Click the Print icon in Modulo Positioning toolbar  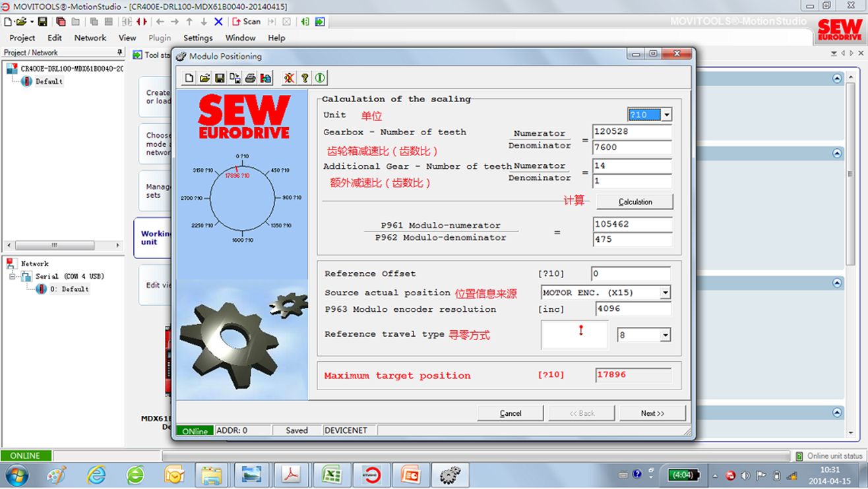[x=250, y=78]
